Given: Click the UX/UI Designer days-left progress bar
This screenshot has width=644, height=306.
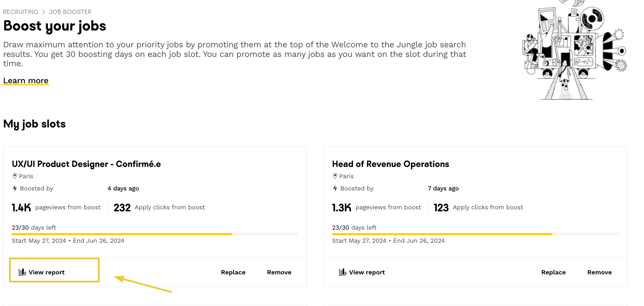Looking at the screenshot, I should tap(155, 234).
